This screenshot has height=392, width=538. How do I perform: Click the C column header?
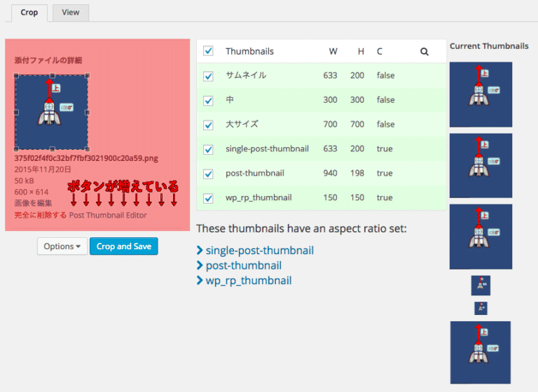pos(379,51)
